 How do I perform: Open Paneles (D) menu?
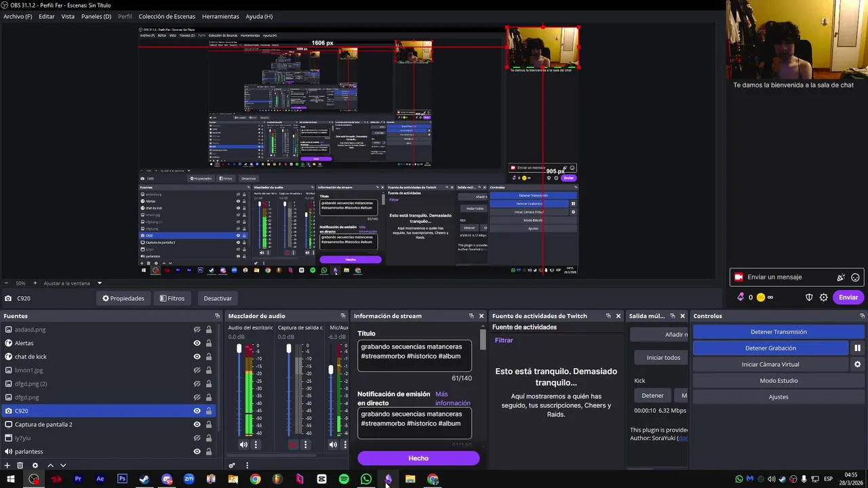click(x=96, y=16)
